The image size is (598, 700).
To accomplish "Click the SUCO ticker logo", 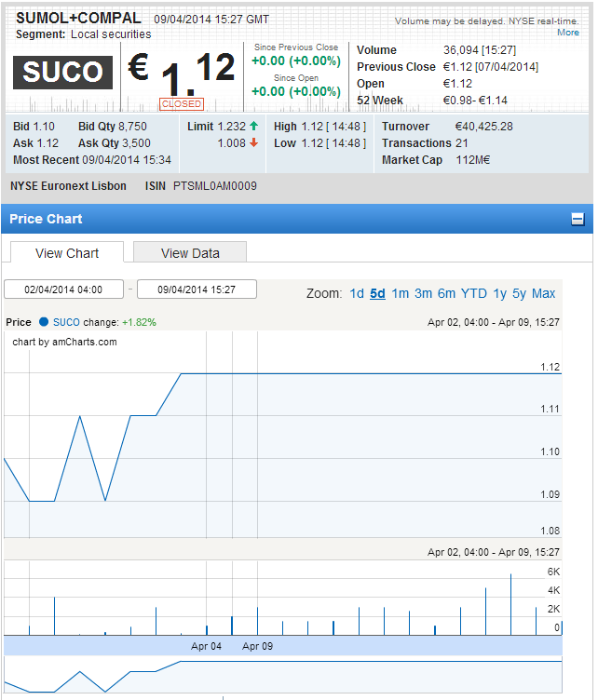I will 62,73.
